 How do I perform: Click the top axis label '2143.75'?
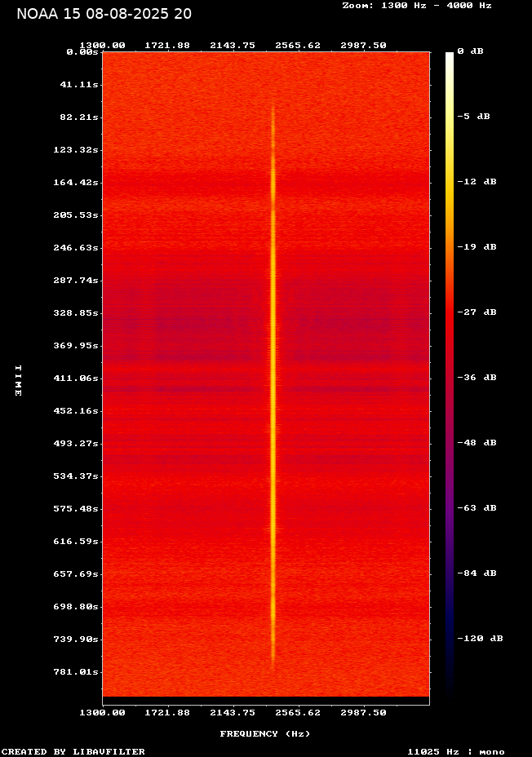point(233,46)
